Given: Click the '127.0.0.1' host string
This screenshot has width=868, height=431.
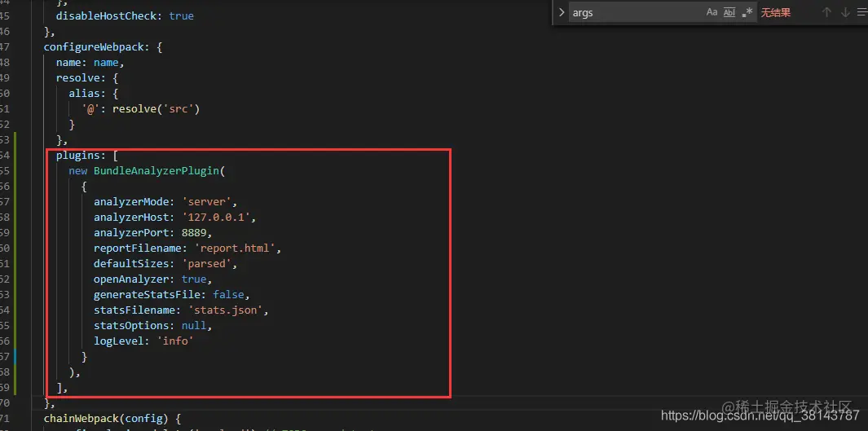Looking at the screenshot, I should pyautogui.click(x=216, y=218).
